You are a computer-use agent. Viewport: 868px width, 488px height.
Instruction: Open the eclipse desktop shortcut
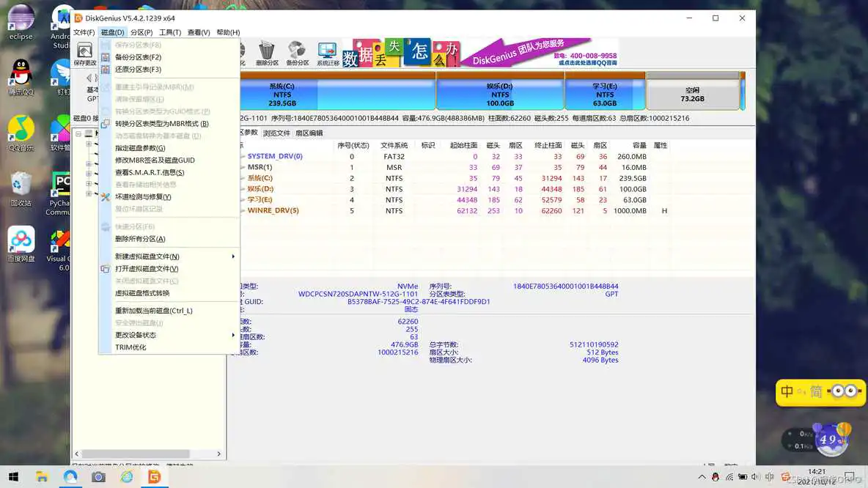pos(21,21)
